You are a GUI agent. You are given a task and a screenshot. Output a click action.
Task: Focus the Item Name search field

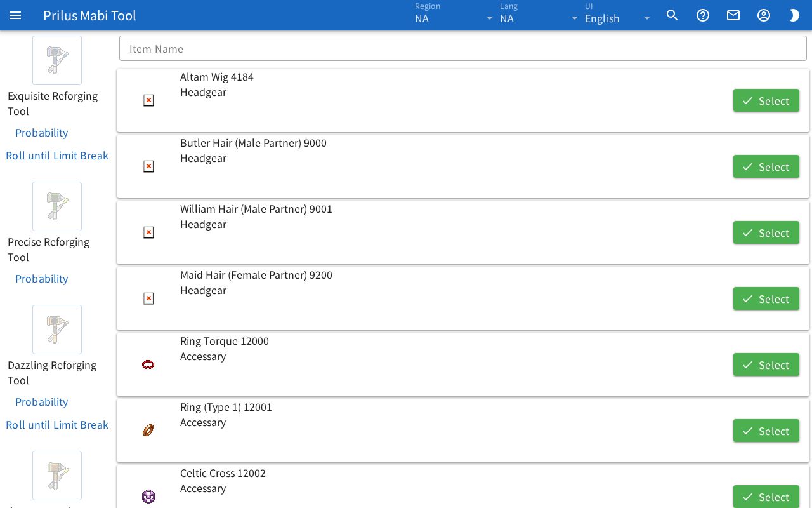coord(463,49)
